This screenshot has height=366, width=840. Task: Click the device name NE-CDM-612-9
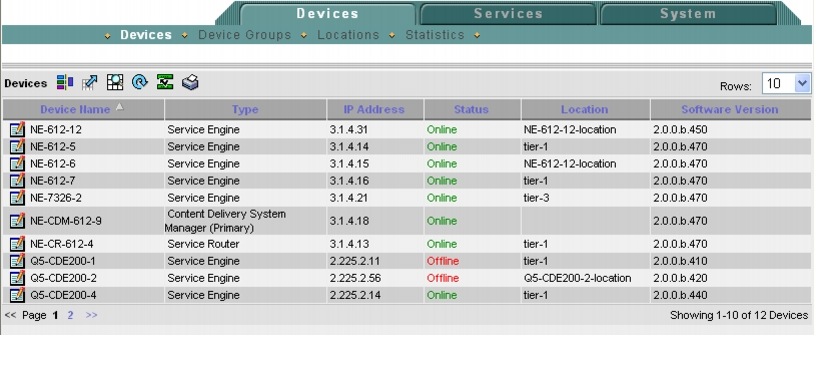tap(65, 221)
